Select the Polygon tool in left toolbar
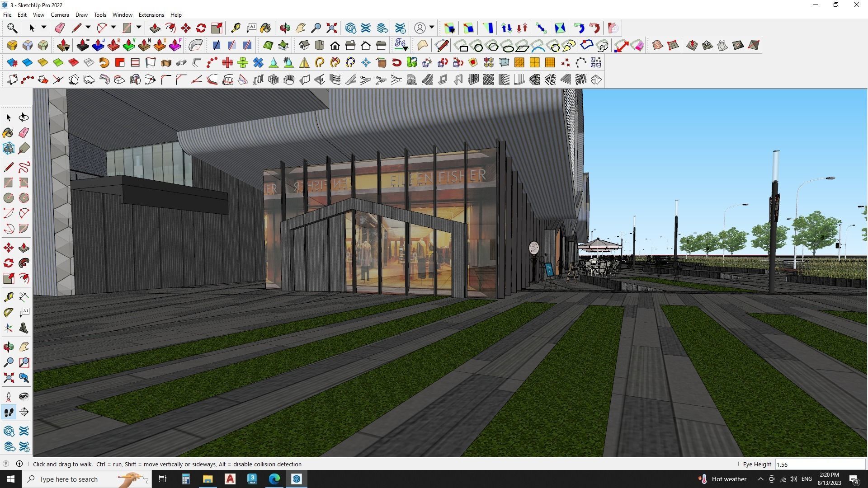 click(24, 198)
